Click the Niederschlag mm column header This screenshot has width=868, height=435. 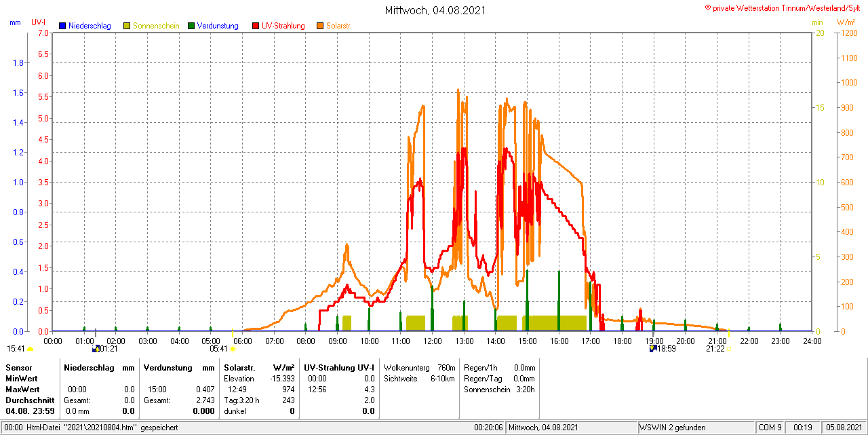click(x=100, y=367)
